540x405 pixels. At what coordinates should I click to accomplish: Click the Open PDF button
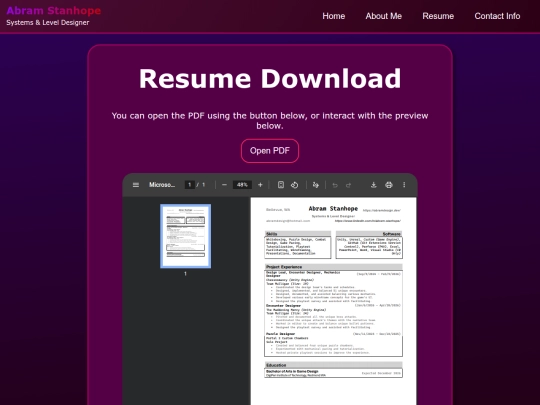click(270, 151)
